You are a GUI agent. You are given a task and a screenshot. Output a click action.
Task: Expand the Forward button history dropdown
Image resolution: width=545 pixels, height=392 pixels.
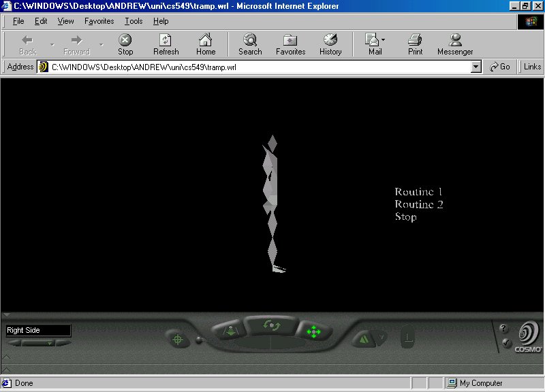101,45
